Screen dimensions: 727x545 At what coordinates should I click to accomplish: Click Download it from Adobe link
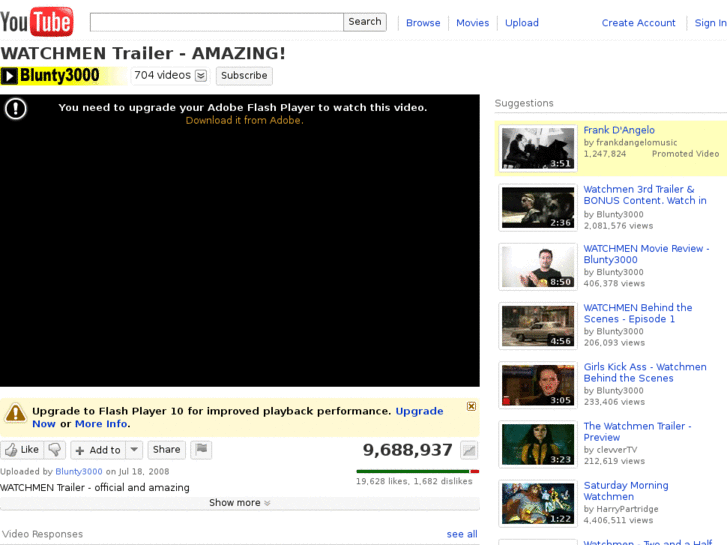point(244,121)
